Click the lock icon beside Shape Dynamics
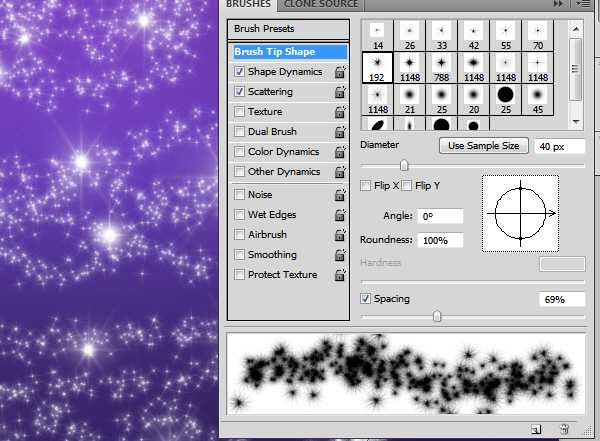 pyautogui.click(x=340, y=72)
